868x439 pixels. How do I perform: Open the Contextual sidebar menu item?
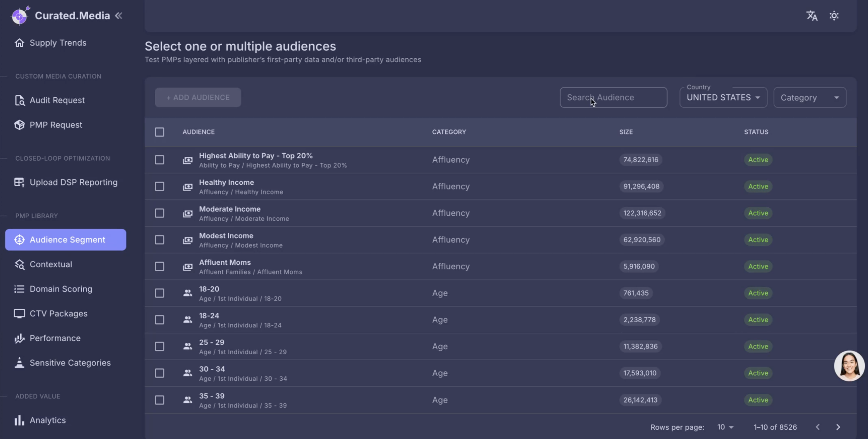[x=51, y=264]
